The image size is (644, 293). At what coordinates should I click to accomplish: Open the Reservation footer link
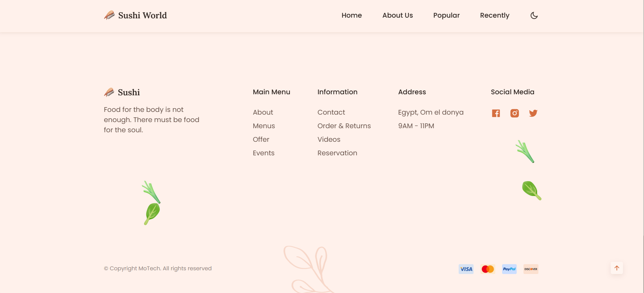(x=337, y=153)
